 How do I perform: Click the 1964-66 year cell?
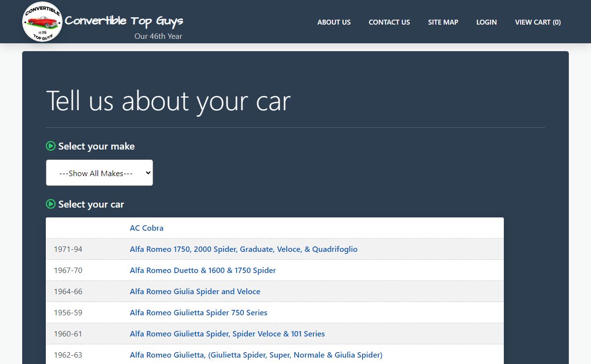pyautogui.click(x=68, y=291)
